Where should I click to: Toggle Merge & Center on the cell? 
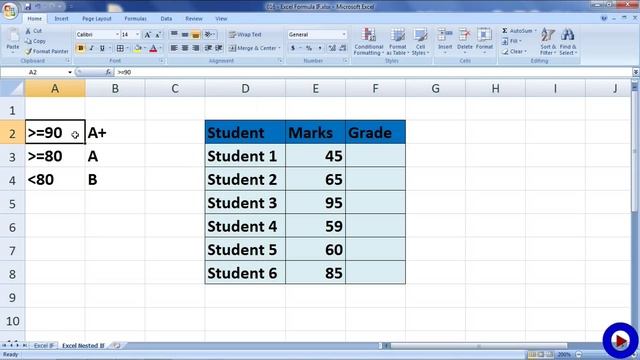pyautogui.click(x=253, y=48)
